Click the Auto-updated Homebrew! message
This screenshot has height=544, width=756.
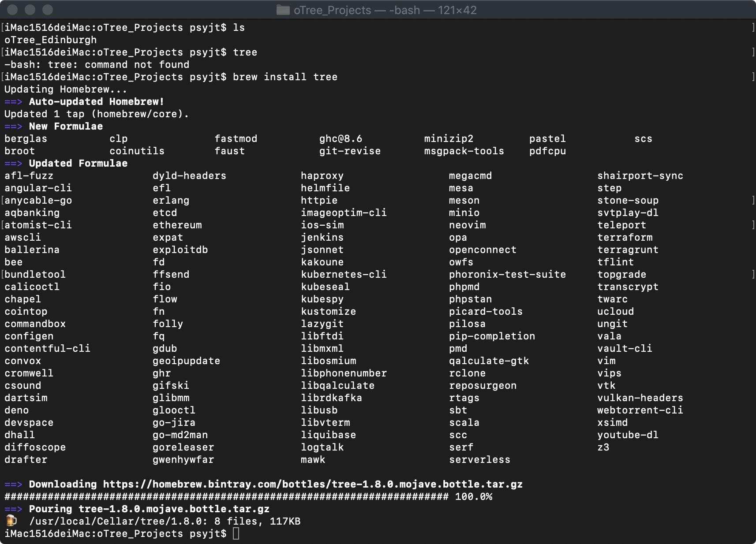click(97, 101)
